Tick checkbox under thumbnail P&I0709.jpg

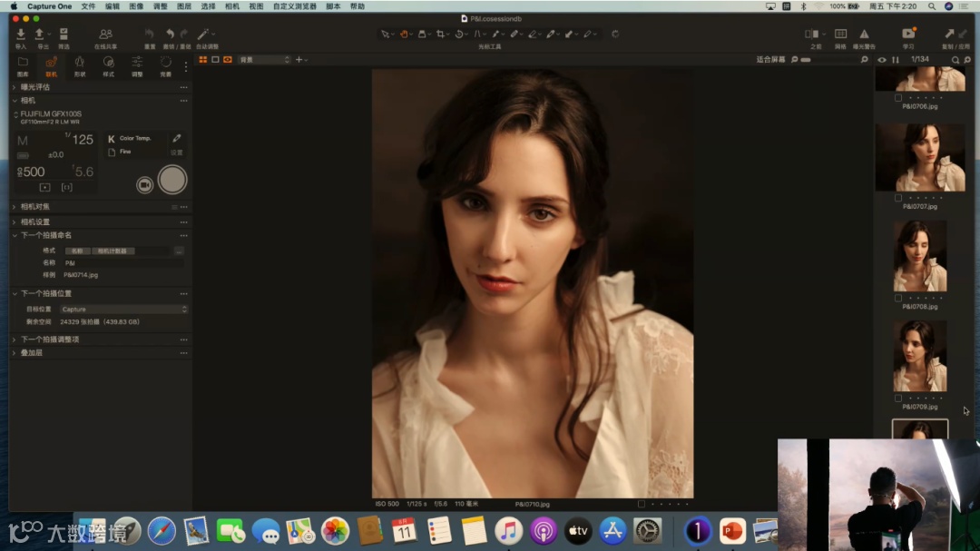pos(898,398)
